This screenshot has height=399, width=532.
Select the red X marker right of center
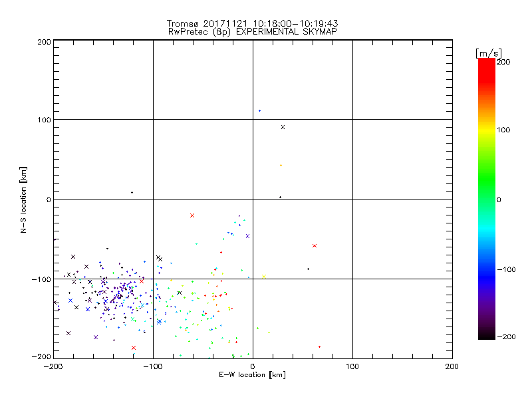tap(314, 245)
